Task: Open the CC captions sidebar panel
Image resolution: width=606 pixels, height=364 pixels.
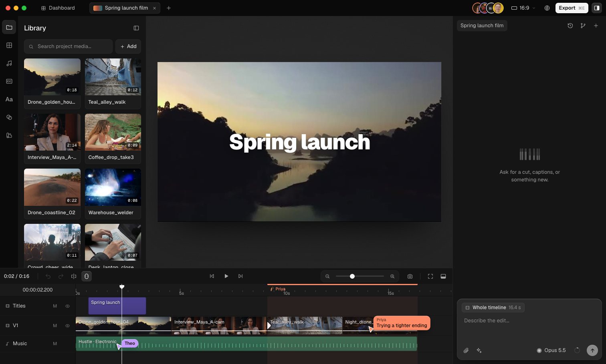Action: tap(9, 81)
